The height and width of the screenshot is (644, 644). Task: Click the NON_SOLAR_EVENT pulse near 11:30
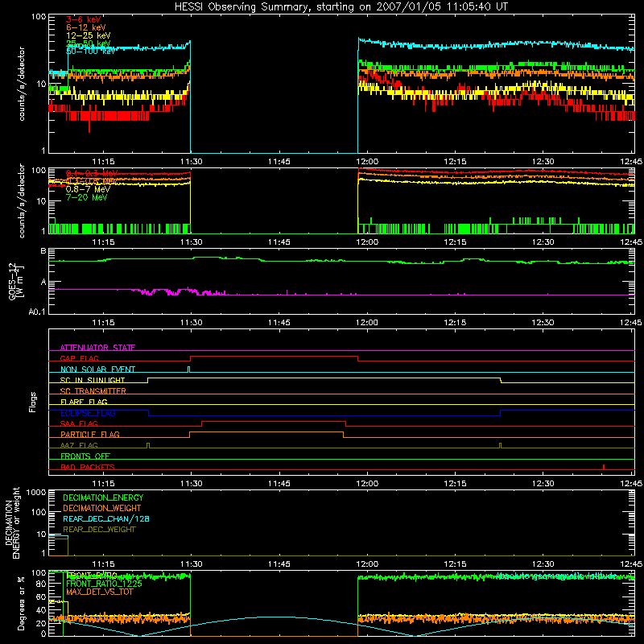[x=188, y=369]
